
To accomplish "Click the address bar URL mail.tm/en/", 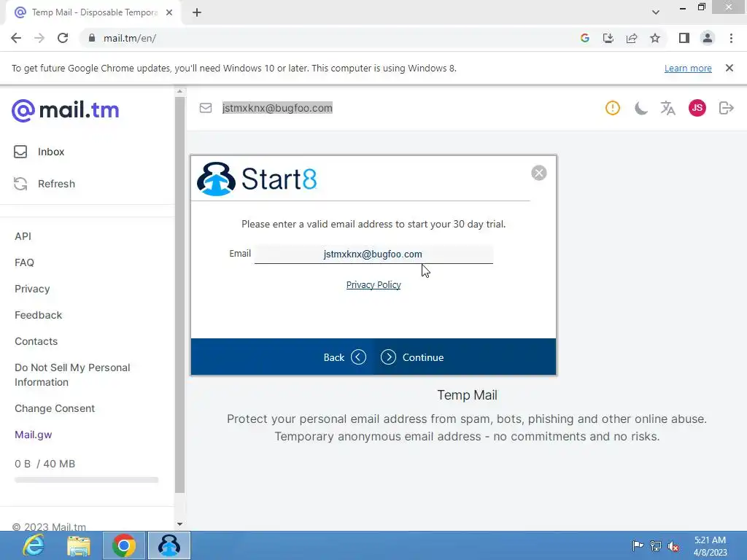I will point(130,38).
